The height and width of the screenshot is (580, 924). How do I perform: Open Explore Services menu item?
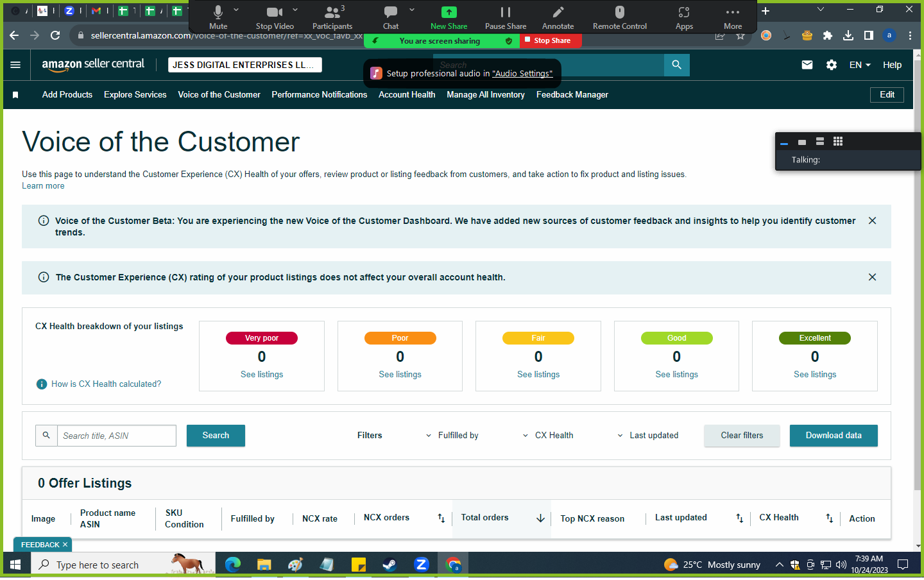pyautogui.click(x=135, y=95)
